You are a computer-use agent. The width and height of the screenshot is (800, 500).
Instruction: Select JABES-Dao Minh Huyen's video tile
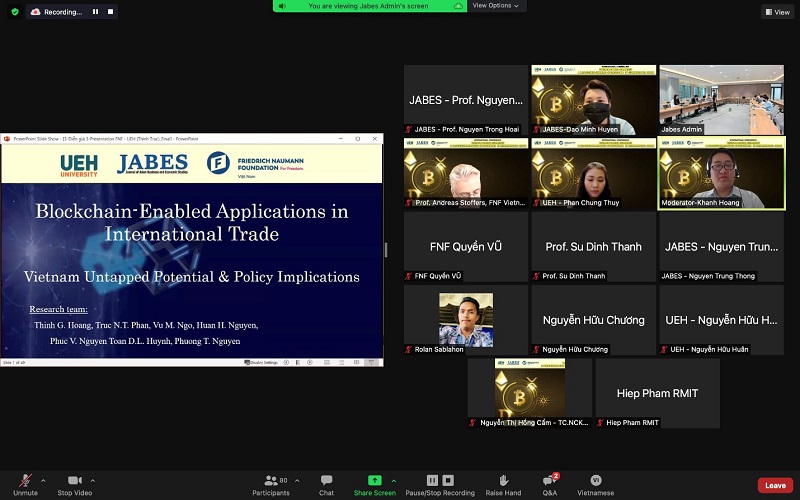pyautogui.click(x=593, y=100)
